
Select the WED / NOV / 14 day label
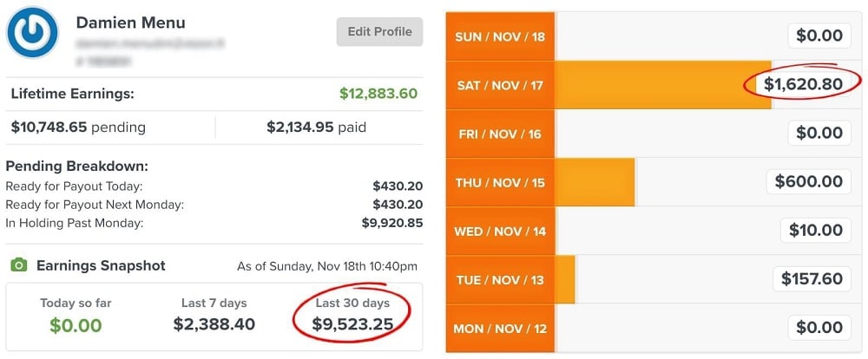500,231
